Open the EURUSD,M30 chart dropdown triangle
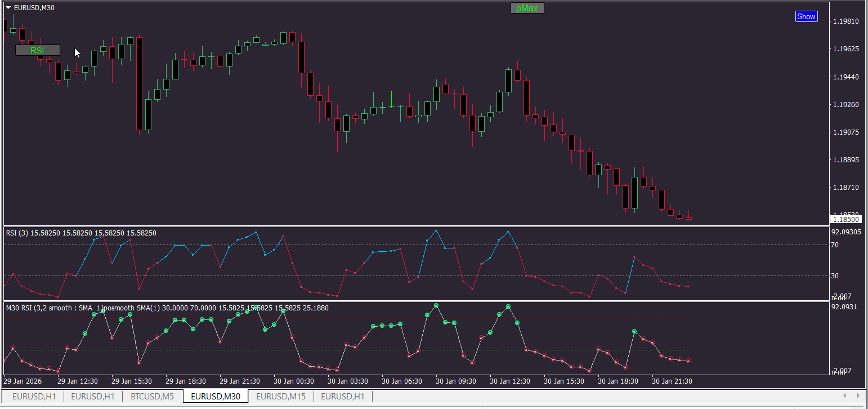This screenshot has width=868, height=409. click(x=8, y=7)
